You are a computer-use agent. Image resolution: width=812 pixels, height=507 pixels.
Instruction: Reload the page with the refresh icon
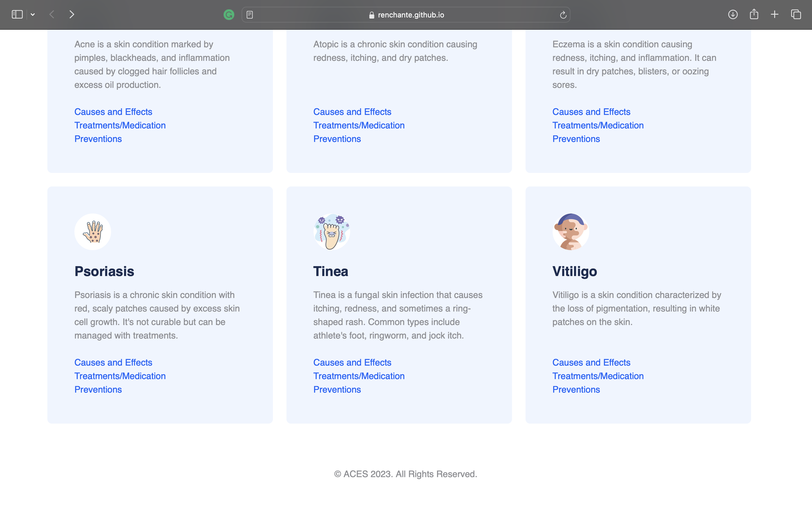[x=563, y=15]
